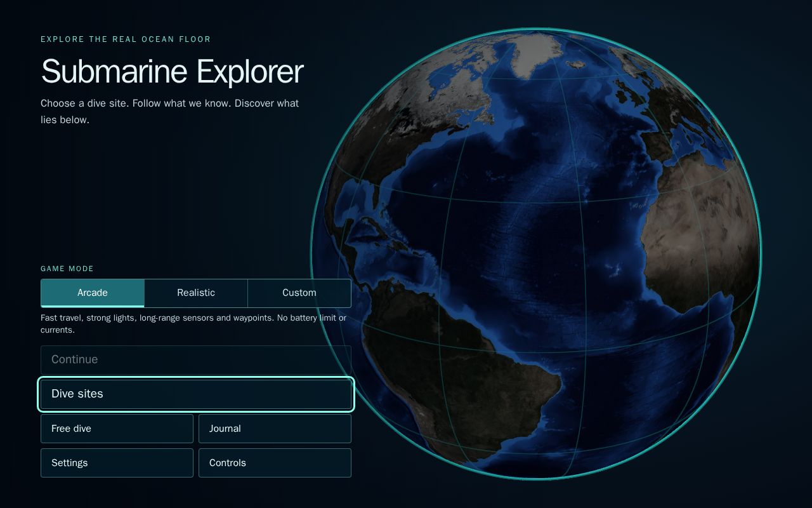
Task: Click the GAME MODE label
Action: 67,269
